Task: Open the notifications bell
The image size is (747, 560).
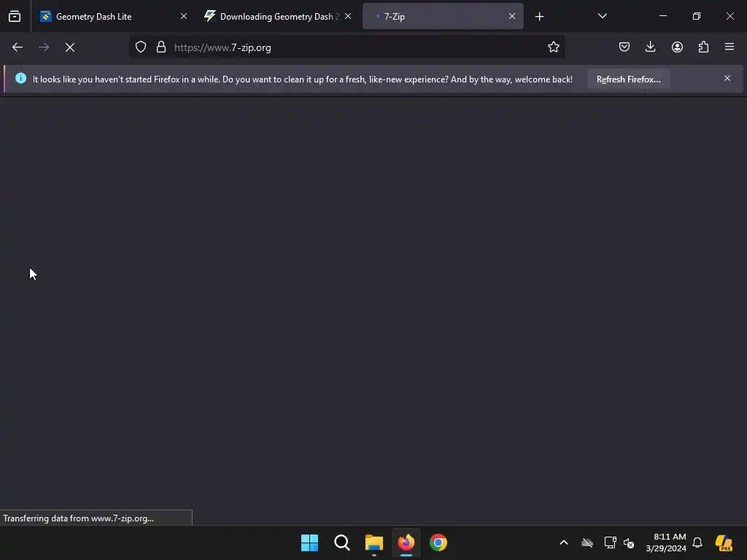Action: [697, 542]
